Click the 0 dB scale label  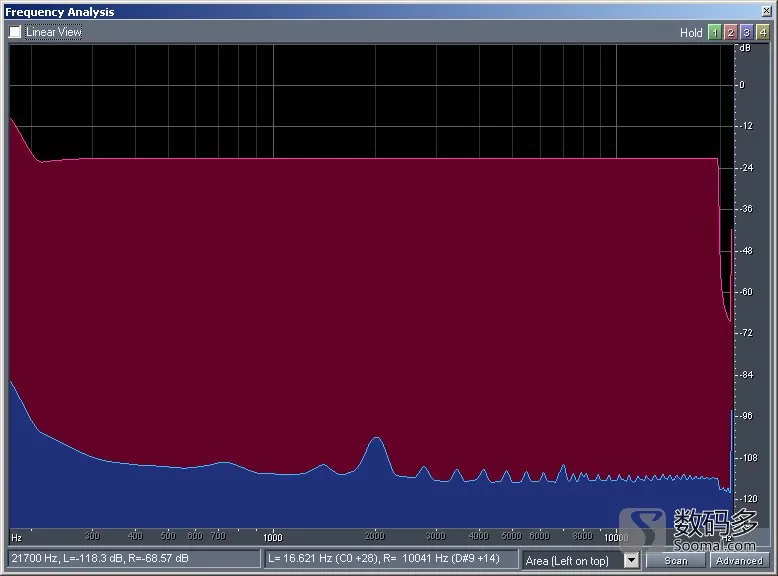click(x=742, y=85)
